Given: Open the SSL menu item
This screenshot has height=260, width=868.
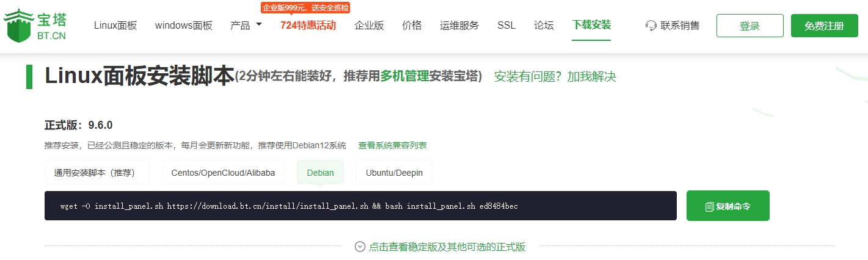Looking at the screenshot, I should [506, 26].
